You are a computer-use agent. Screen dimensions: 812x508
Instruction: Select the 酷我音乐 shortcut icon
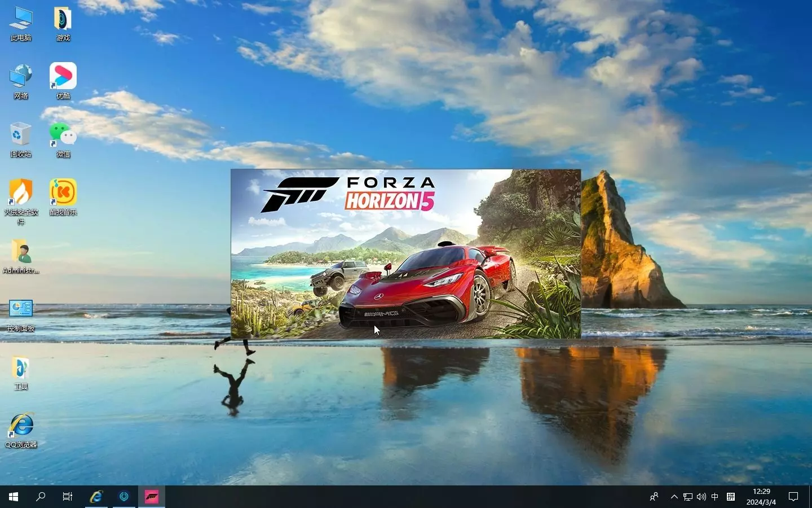tap(63, 198)
